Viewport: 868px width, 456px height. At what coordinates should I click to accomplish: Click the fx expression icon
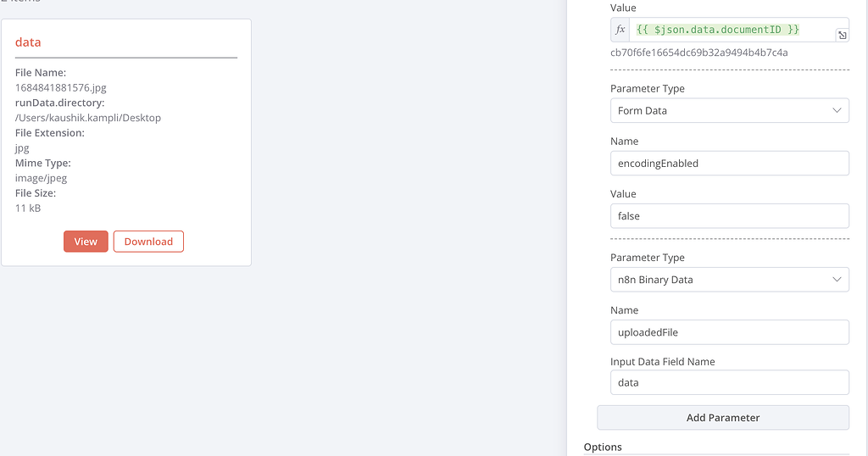pos(620,30)
